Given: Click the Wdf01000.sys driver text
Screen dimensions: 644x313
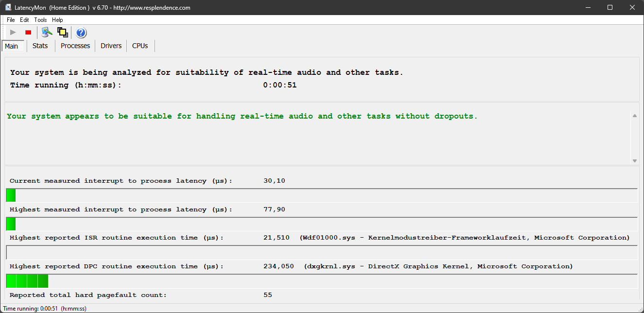Looking at the screenshot, I should 465,238.
